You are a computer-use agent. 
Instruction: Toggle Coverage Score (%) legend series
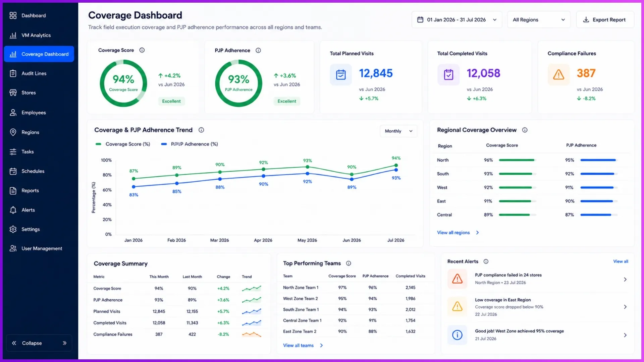(x=123, y=144)
